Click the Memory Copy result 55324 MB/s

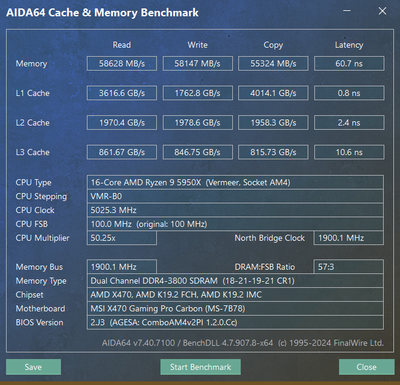(273, 64)
